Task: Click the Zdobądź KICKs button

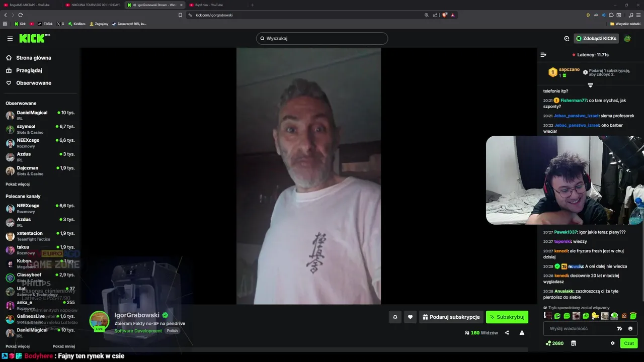Action: [596, 39]
